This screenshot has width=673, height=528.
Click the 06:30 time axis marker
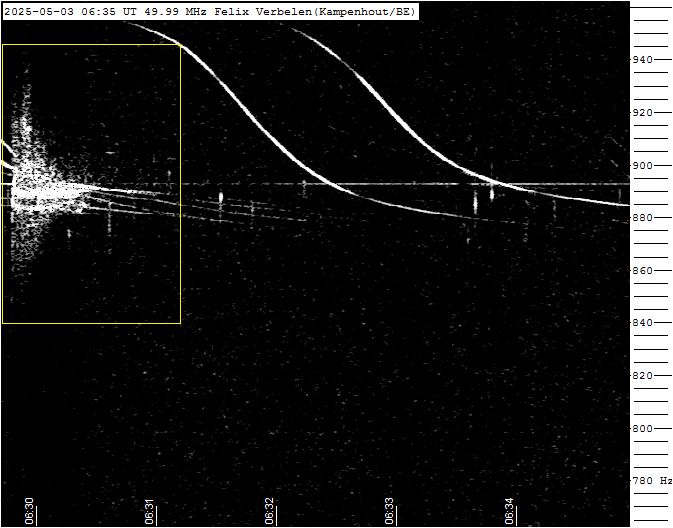[29, 511]
